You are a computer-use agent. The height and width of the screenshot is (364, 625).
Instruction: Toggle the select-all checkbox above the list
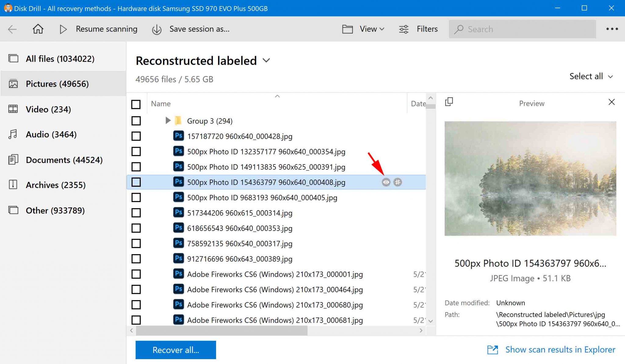pyautogui.click(x=136, y=104)
